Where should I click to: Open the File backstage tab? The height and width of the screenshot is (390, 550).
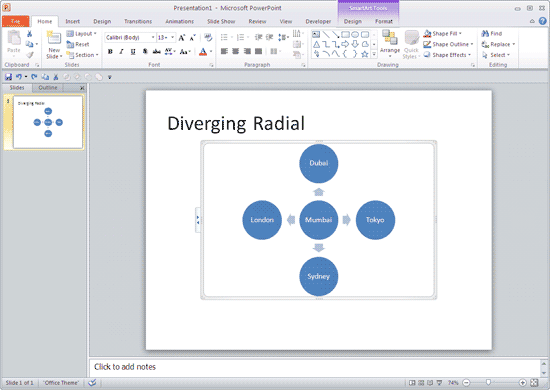15,21
